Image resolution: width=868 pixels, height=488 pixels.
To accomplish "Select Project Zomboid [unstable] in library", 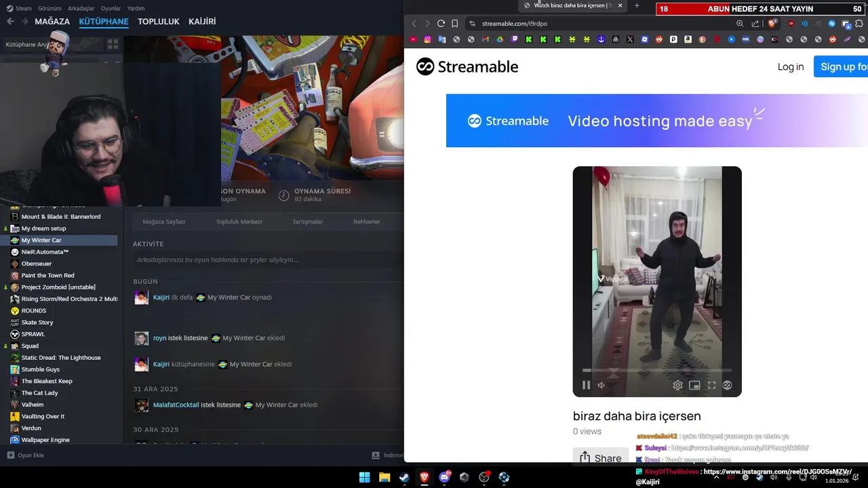I will 59,287.
